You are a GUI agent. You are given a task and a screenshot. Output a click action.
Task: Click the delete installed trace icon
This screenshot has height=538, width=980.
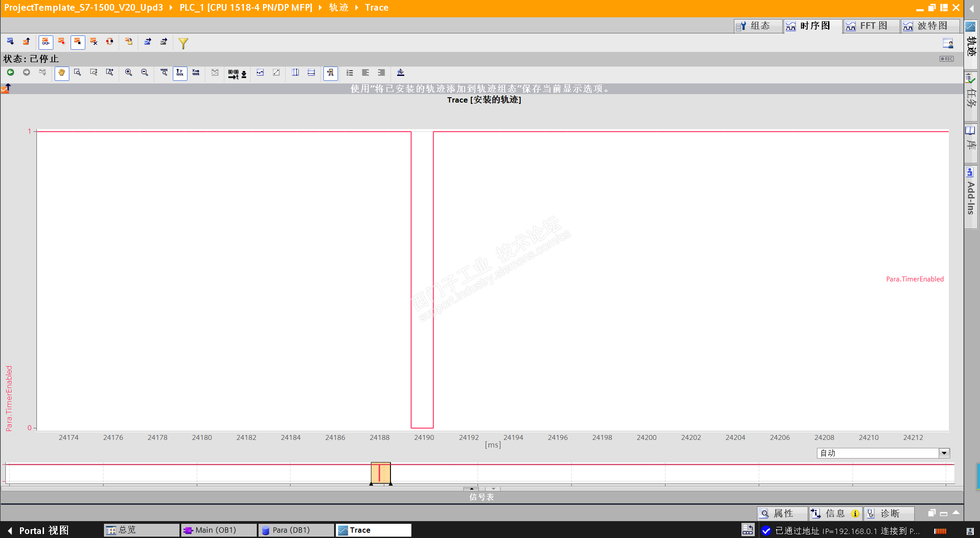point(94,42)
